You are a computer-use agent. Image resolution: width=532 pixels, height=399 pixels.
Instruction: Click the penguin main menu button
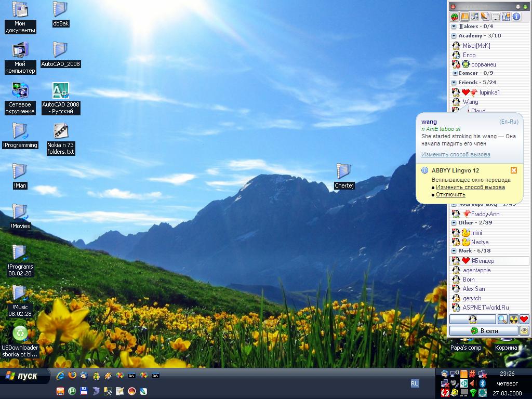(x=473, y=320)
